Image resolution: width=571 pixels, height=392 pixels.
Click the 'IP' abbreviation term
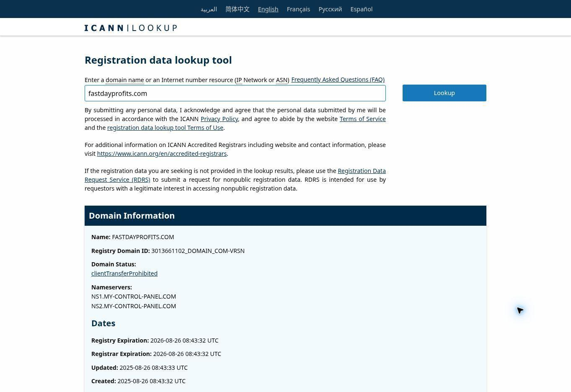point(239,80)
